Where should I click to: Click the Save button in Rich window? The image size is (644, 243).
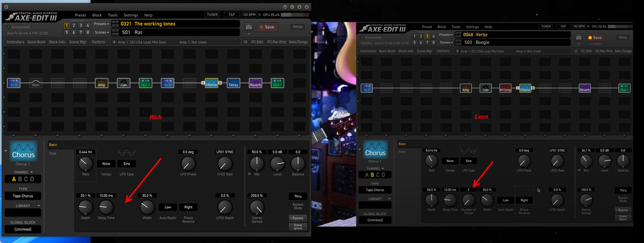(267, 27)
